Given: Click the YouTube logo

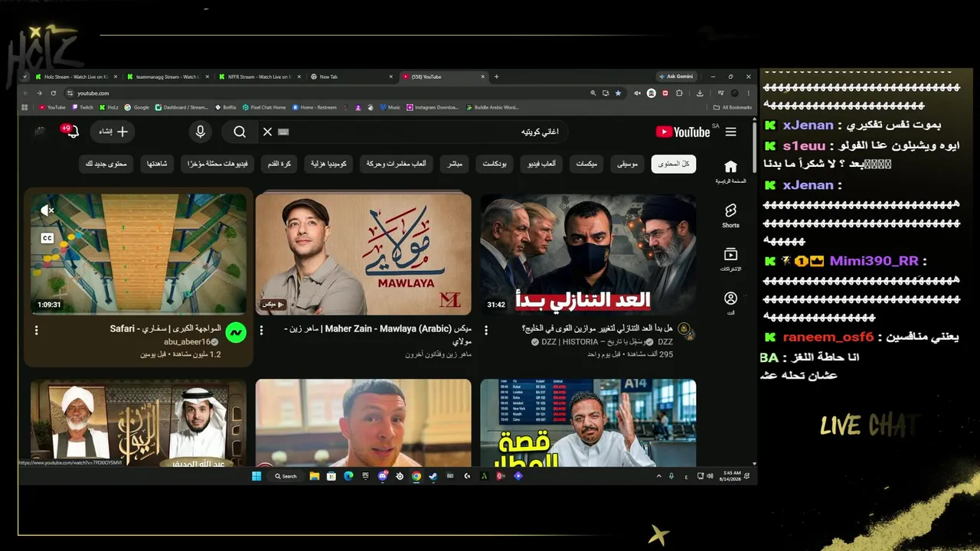Looking at the screenshot, I should click(x=683, y=132).
